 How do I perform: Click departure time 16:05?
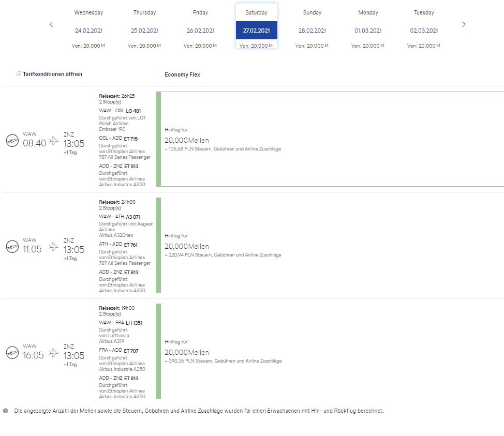(x=33, y=355)
